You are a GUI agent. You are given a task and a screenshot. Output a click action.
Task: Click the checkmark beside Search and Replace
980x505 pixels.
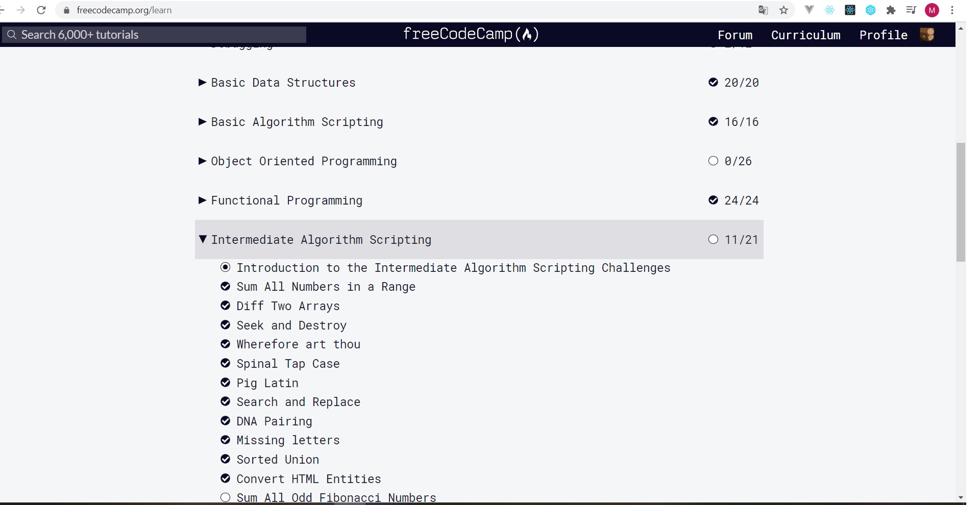coord(225,401)
